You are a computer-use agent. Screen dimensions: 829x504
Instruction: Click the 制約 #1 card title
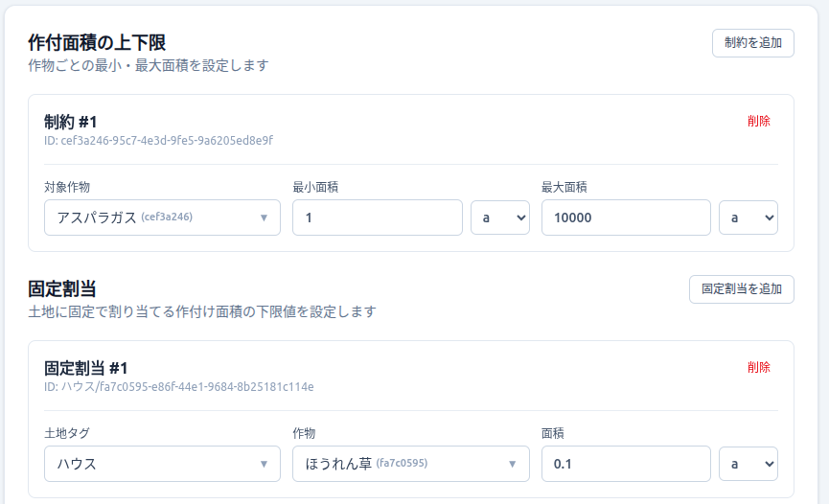click(x=71, y=122)
